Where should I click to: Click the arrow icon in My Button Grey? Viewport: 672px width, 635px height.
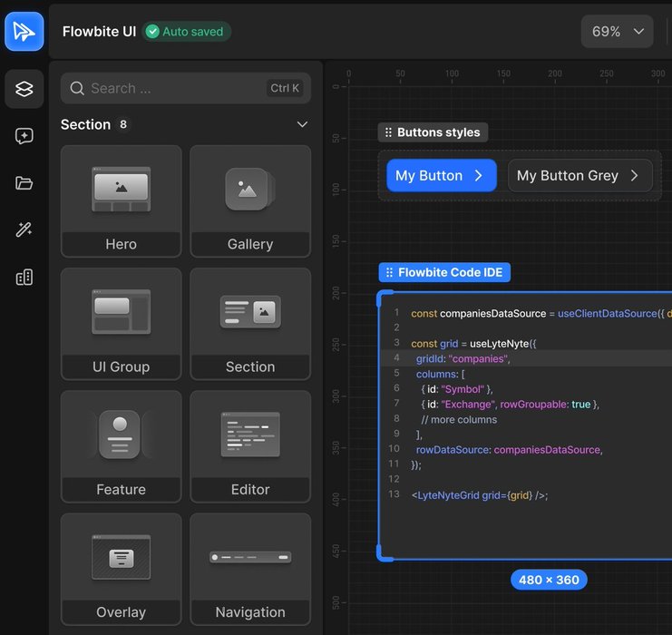(634, 175)
